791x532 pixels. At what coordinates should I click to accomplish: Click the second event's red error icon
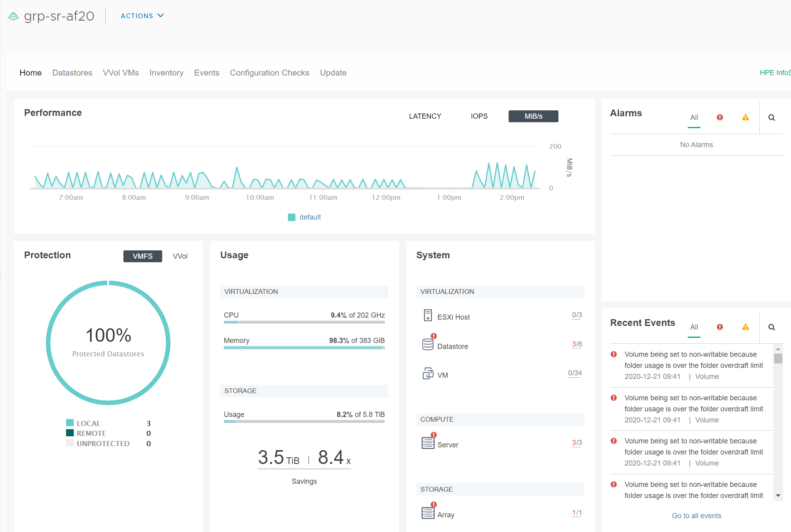[x=614, y=398]
